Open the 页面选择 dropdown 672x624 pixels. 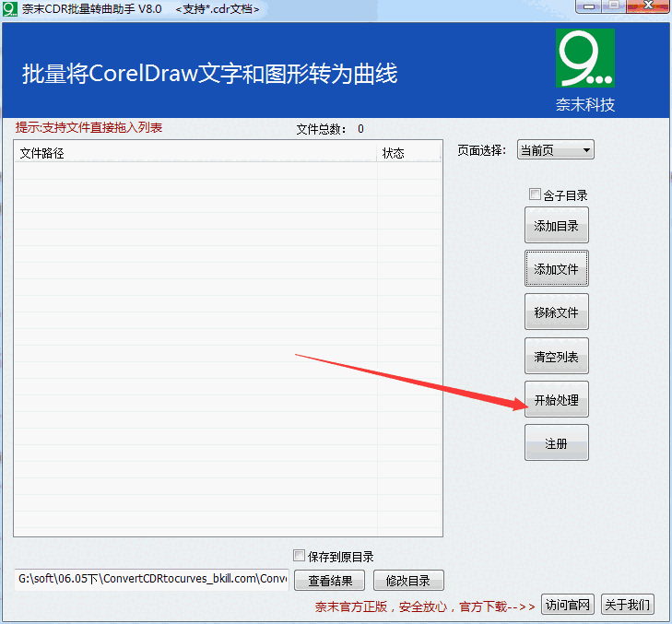[x=556, y=150]
